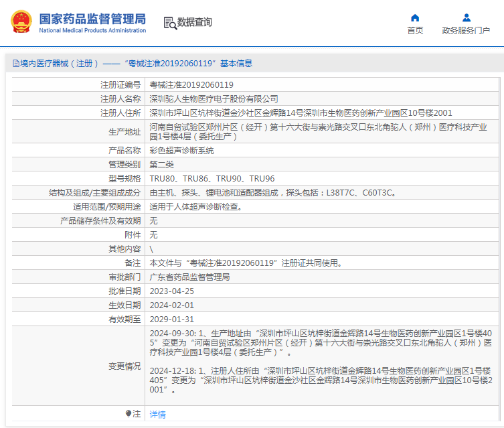504x428 pixels.
Task: Click the 注册人住所 row label
Action: click(120, 113)
